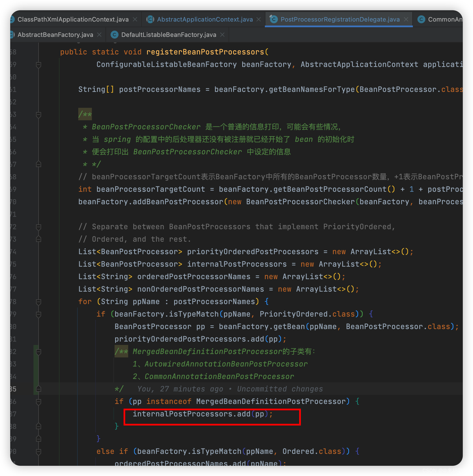Click class icon on AbstractApplicationContext.java tab
The height and width of the screenshot is (476, 473).
click(150, 19)
